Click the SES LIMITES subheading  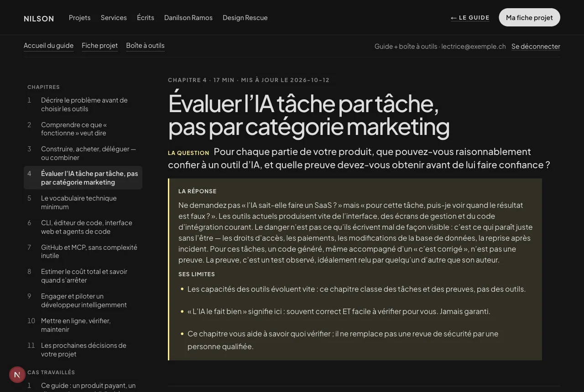click(x=197, y=274)
